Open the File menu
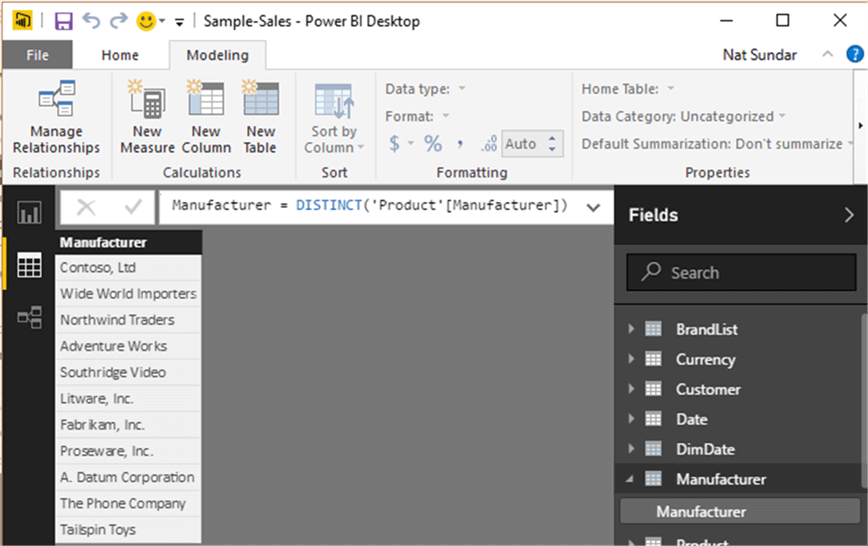This screenshot has width=868, height=546. 37,55
